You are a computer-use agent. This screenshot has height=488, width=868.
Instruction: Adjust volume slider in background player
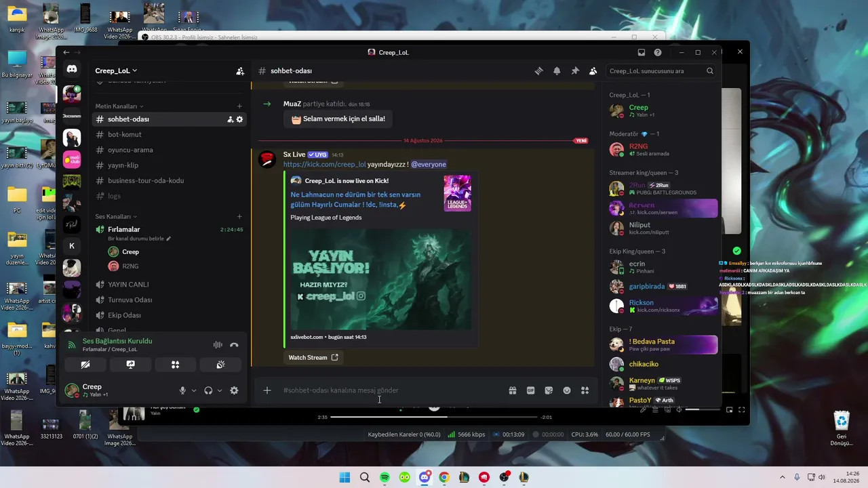(701, 409)
